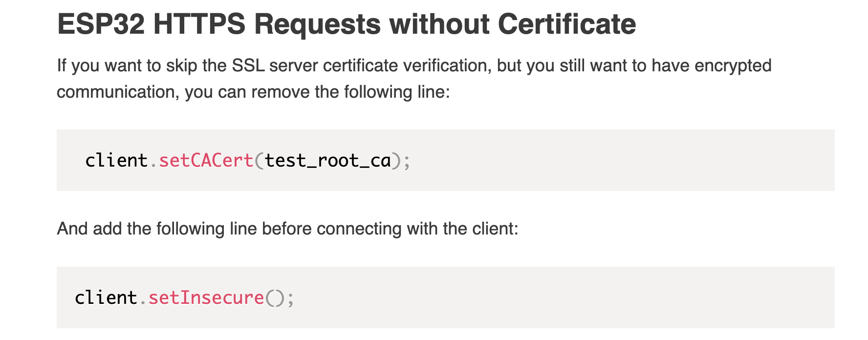868x340 pixels.
Task: Click the setCACert method name
Action: click(x=206, y=160)
